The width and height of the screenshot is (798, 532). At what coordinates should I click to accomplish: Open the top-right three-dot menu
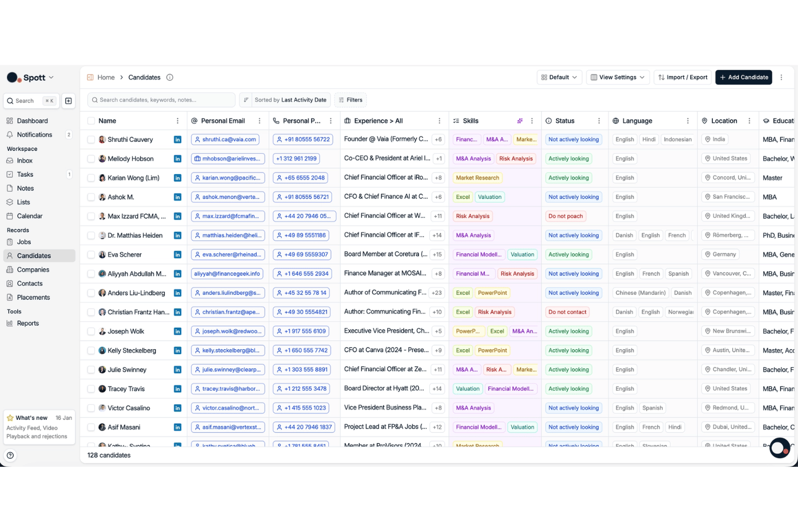pyautogui.click(x=781, y=78)
